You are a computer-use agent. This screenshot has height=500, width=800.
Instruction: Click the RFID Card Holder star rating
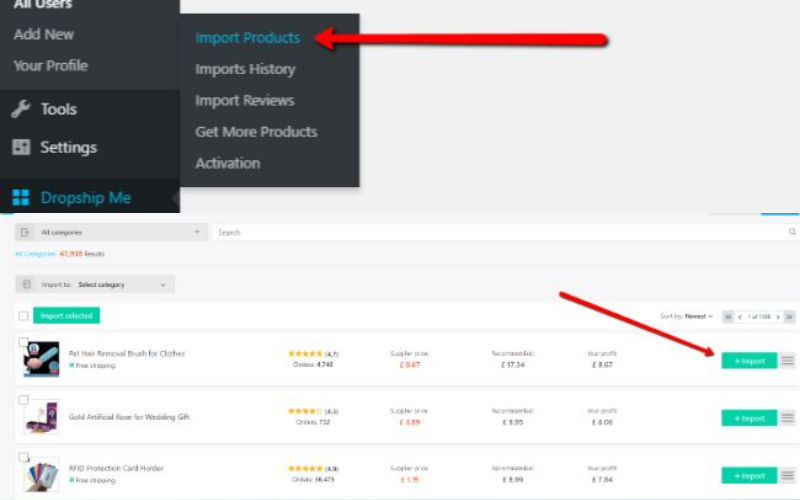pyautogui.click(x=305, y=468)
